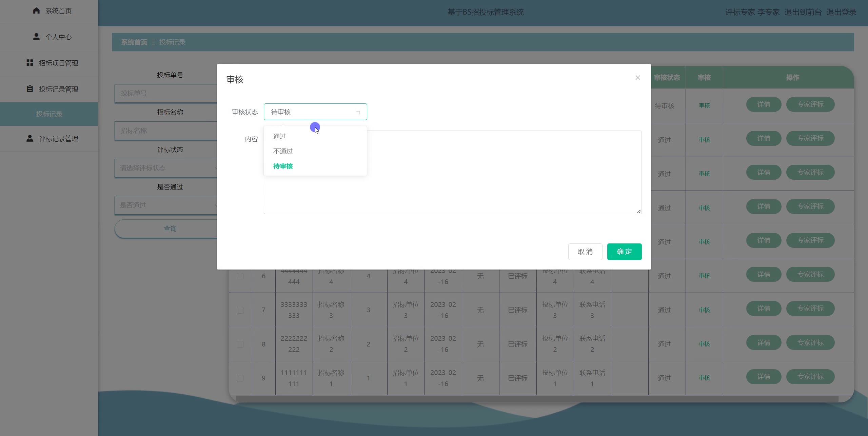
Task: Click the person icon beside 个人中心
Action: point(36,37)
